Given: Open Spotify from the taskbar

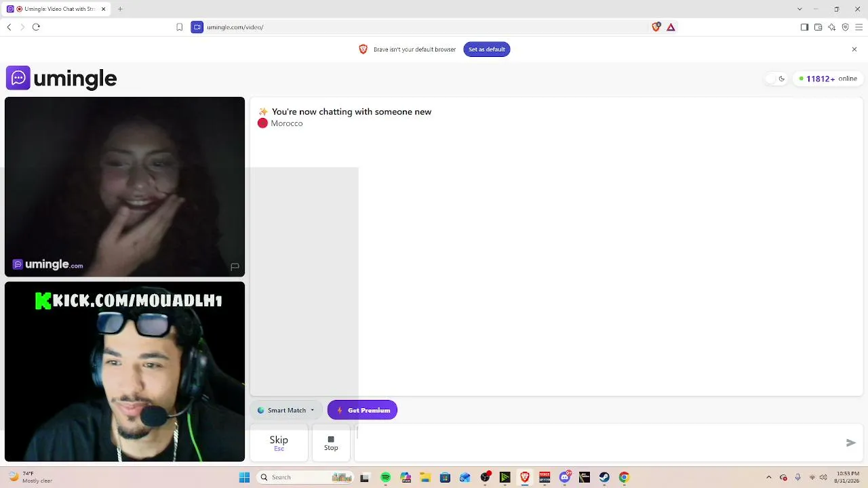Looking at the screenshot, I should pos(386,477).
